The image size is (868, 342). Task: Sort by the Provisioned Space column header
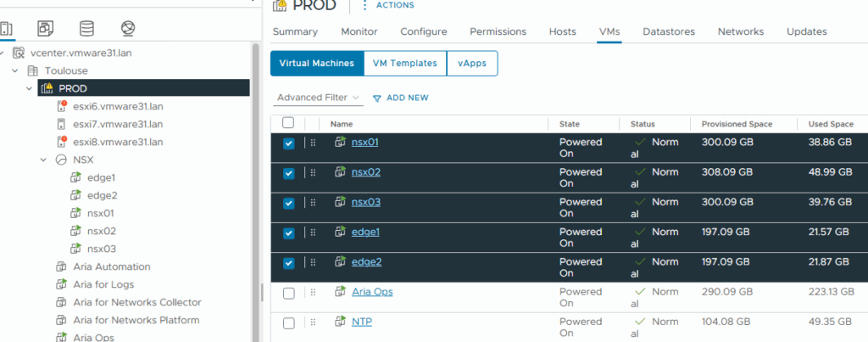[x=737, y=124]
